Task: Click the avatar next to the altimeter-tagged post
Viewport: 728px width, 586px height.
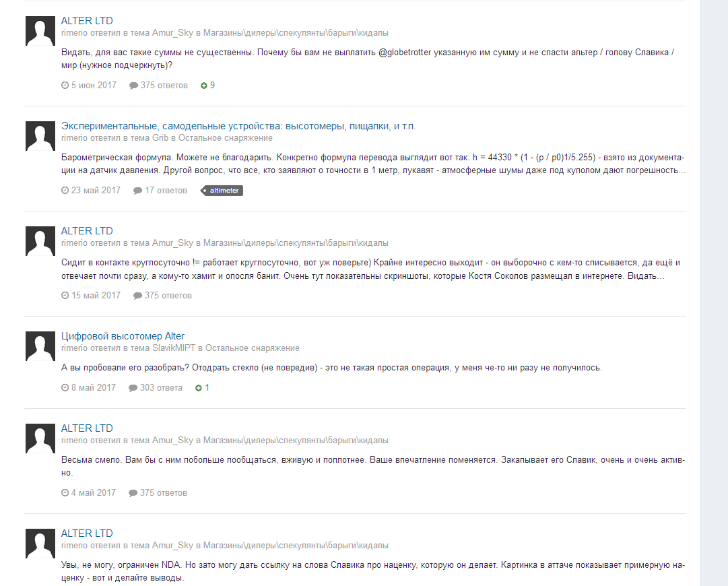Action: pos(40,136)
